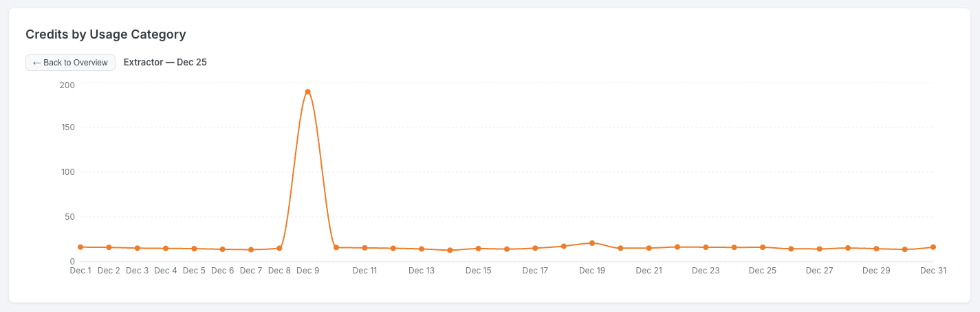
Task: Select the Dec 9 peak data point
Action: 307,92
